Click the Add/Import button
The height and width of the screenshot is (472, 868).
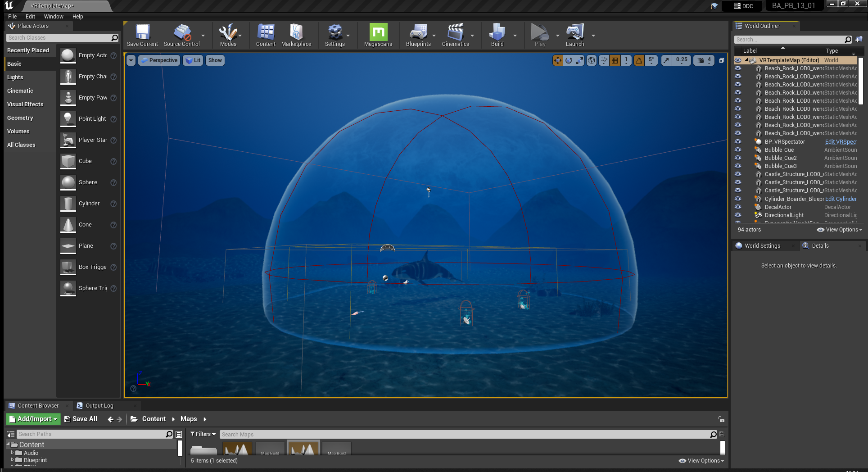click(x=34, y=419)
